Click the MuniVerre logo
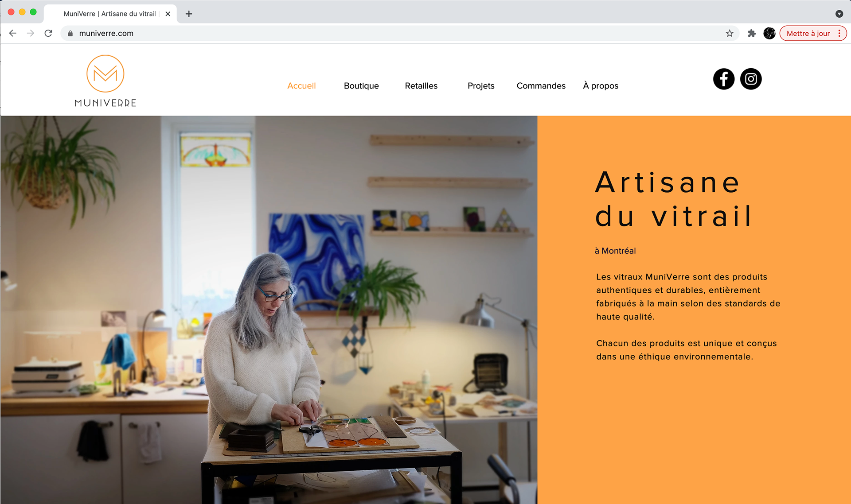Screen dimensions: 851x504 (x=105, y=81)
